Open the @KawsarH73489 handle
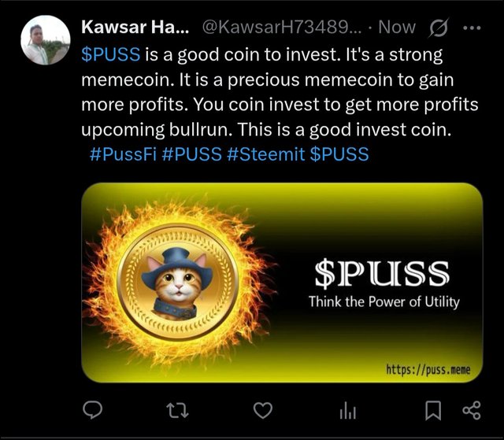Screen dimensions: 504x440 coord(282,27)
